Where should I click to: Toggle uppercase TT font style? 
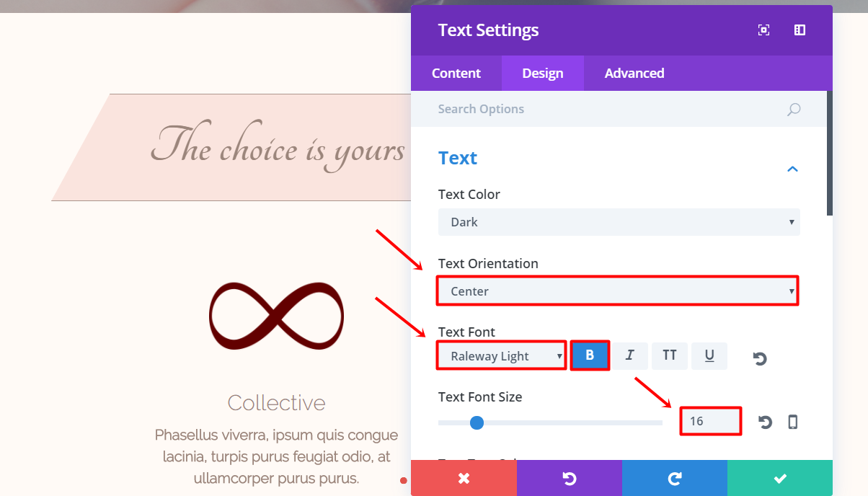[670, 355]
